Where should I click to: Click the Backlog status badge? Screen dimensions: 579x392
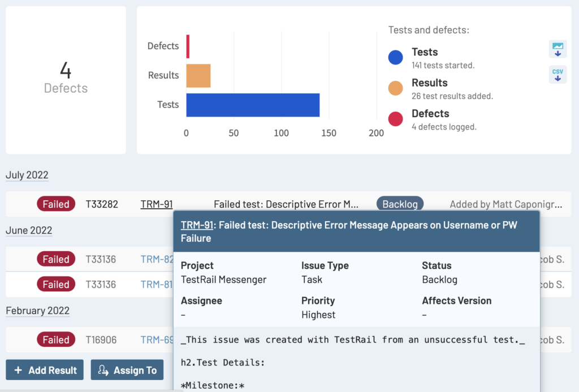click(400, 204)
